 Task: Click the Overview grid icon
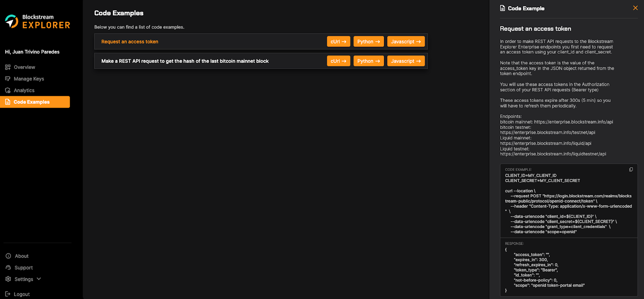pyautogui.click(x=8, y=67)
